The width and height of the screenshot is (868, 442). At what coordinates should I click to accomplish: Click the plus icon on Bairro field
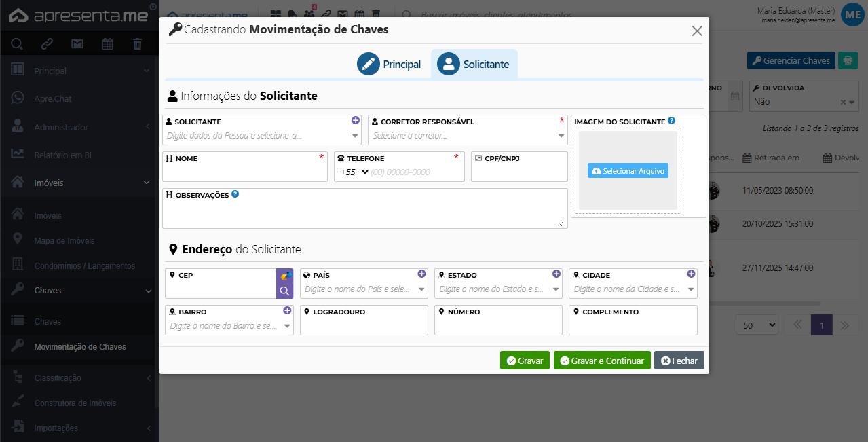click(x=287, y=310)
